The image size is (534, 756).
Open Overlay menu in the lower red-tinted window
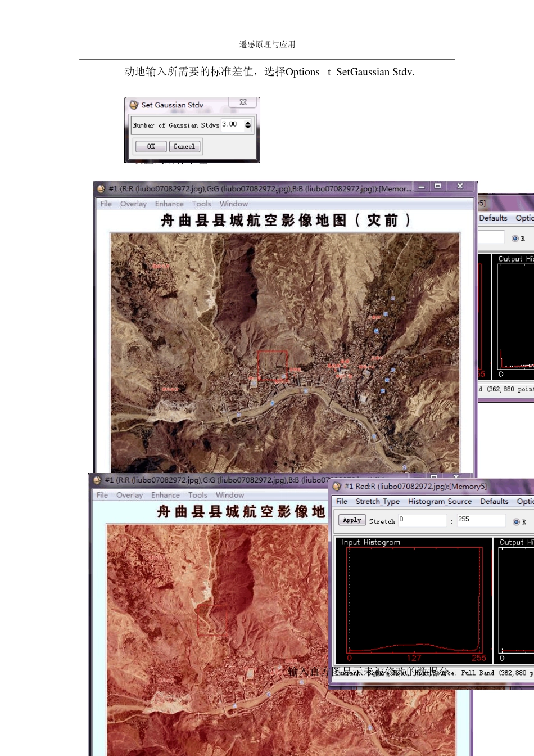129,495
